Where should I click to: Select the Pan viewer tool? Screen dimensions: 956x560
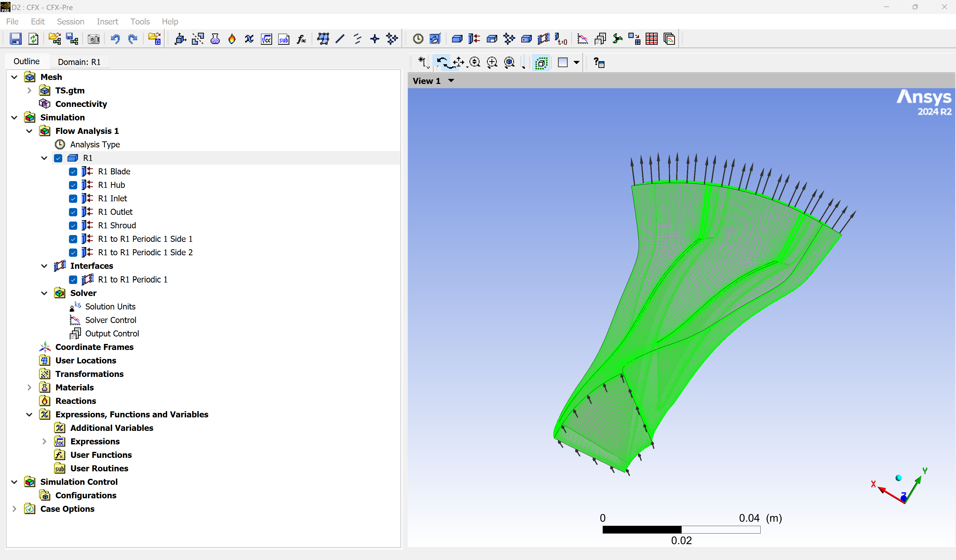[x=459, y=62]
